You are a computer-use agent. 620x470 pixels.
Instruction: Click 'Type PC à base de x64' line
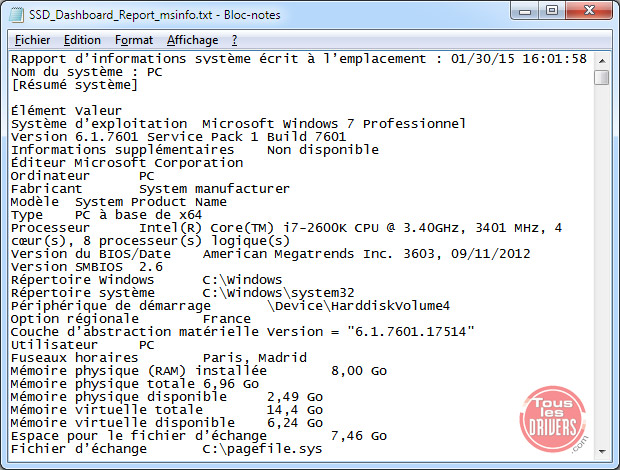106,215
